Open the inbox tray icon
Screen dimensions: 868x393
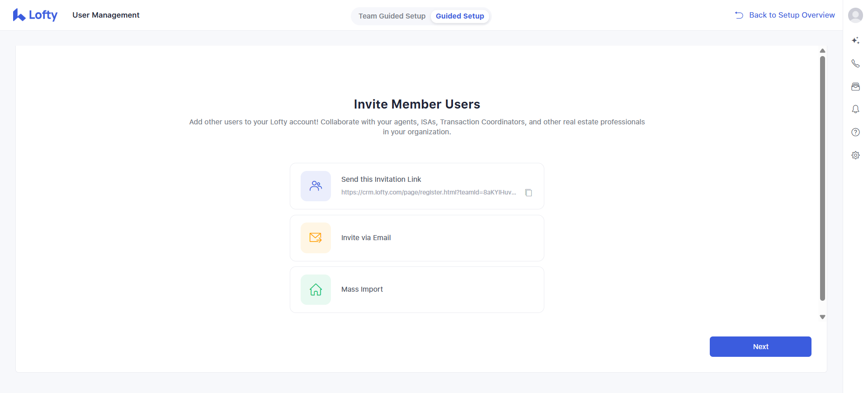click(x=855, y=87)
